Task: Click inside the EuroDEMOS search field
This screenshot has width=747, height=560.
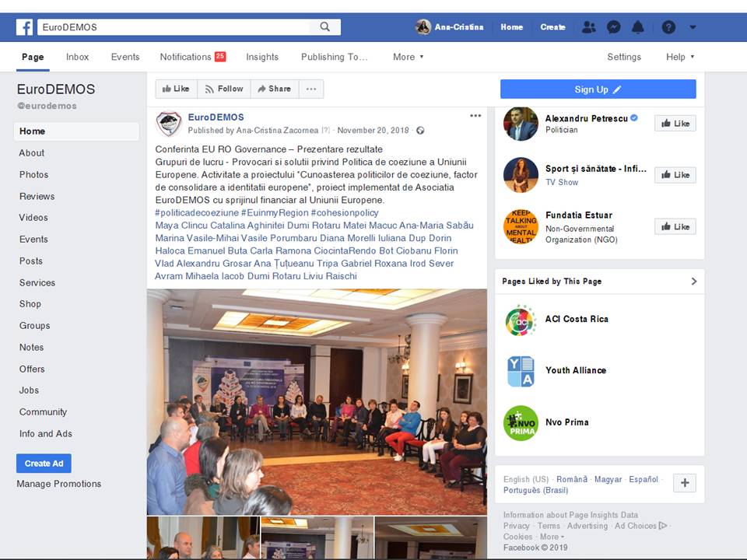Action: 174,27
